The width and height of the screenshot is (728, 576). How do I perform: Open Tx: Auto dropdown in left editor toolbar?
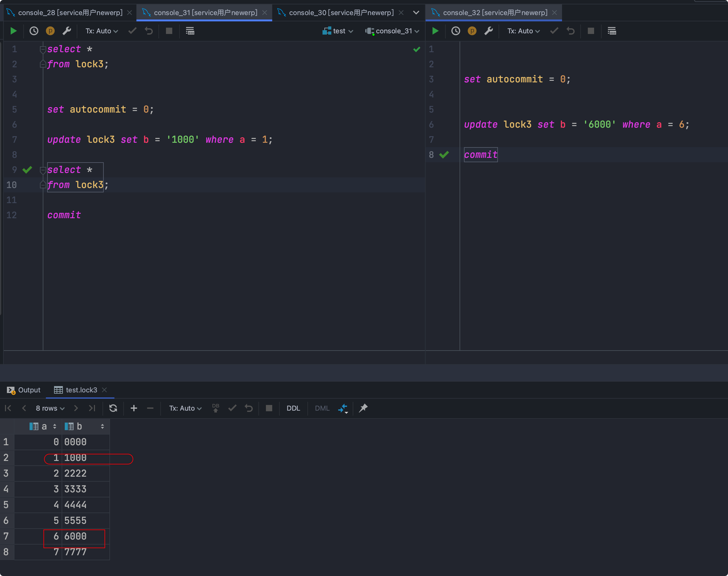(102, 31)
